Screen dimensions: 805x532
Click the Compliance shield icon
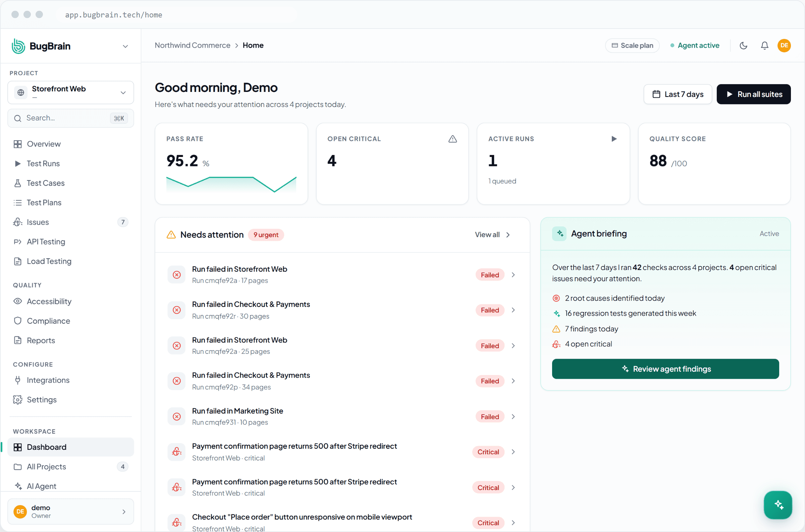coord(18,321)
